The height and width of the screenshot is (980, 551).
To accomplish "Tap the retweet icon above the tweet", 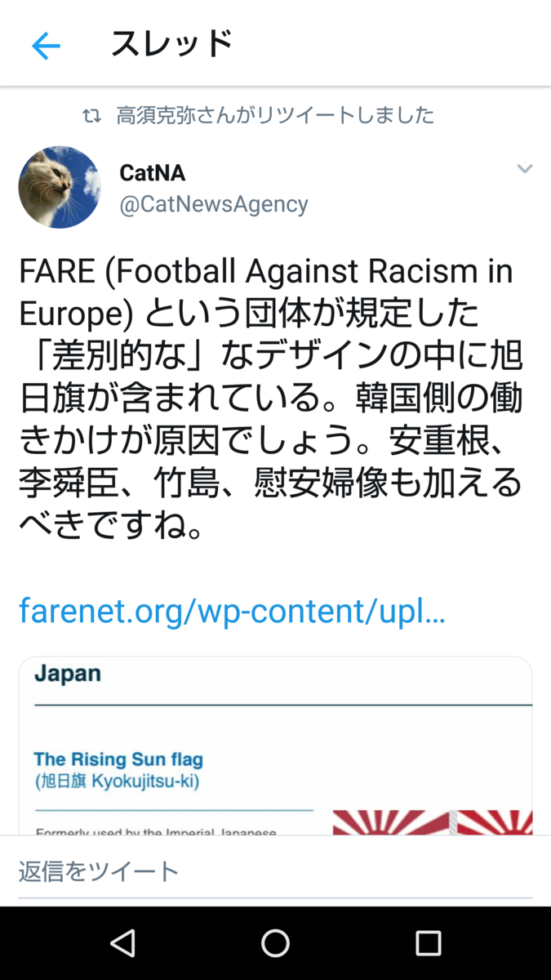I will [x=91, y=116].
